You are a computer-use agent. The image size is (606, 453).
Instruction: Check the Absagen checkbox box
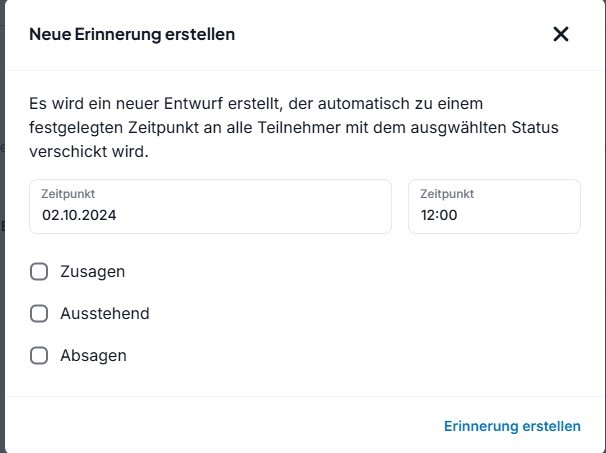click(x=39, y=356)
